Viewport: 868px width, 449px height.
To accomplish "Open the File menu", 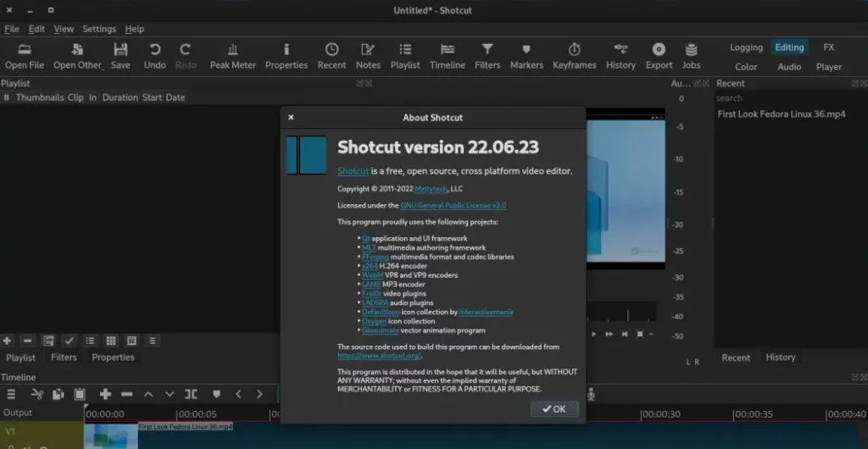I will point(12,29).
